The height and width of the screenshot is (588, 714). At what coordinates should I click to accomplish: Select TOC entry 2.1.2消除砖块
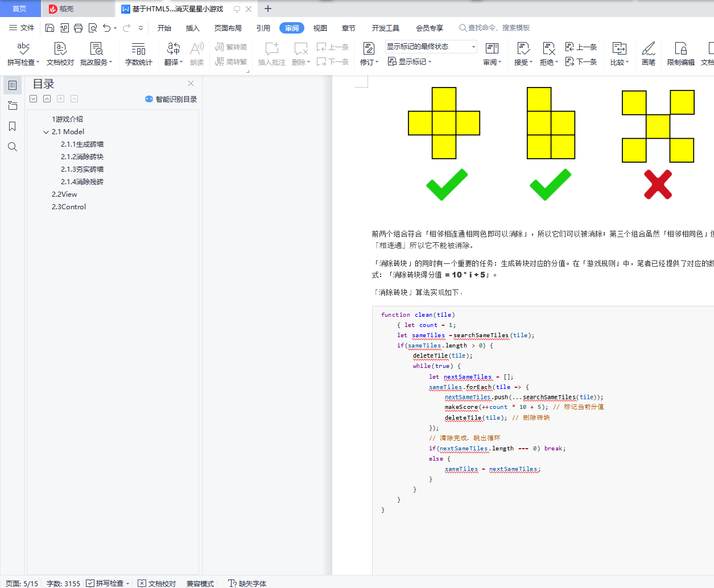(82, 157)
